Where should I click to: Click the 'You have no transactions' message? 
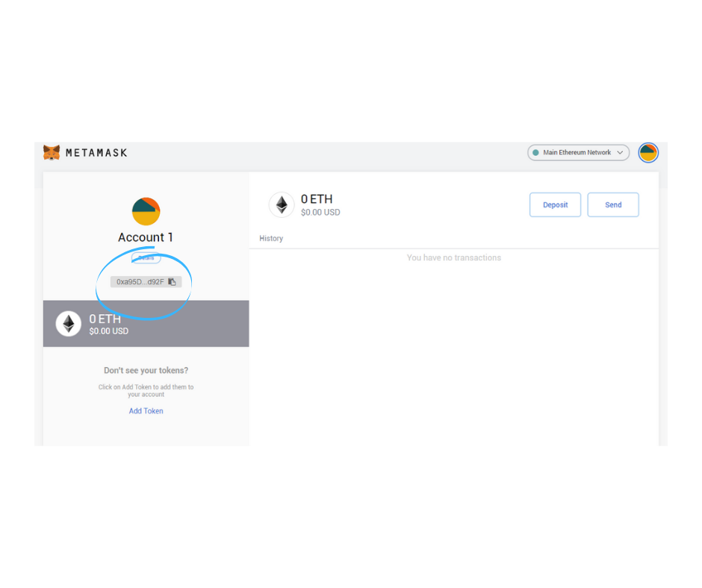[454, 257]
